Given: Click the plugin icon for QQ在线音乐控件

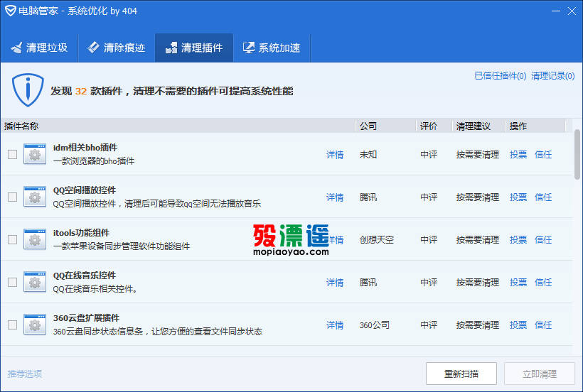Looking at the screenshot, I should [x=35, y=282].
